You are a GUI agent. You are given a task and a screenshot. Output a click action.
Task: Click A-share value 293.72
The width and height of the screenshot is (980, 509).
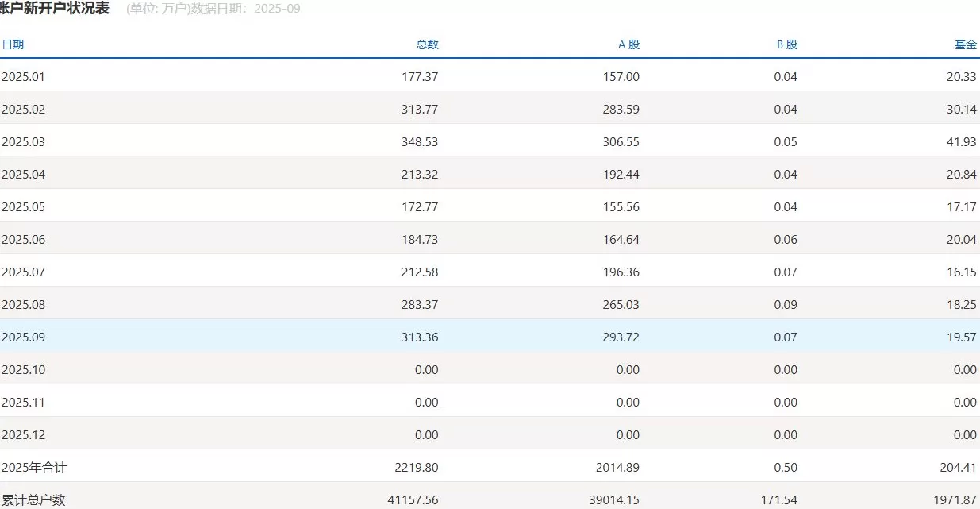tap(621, 337)
